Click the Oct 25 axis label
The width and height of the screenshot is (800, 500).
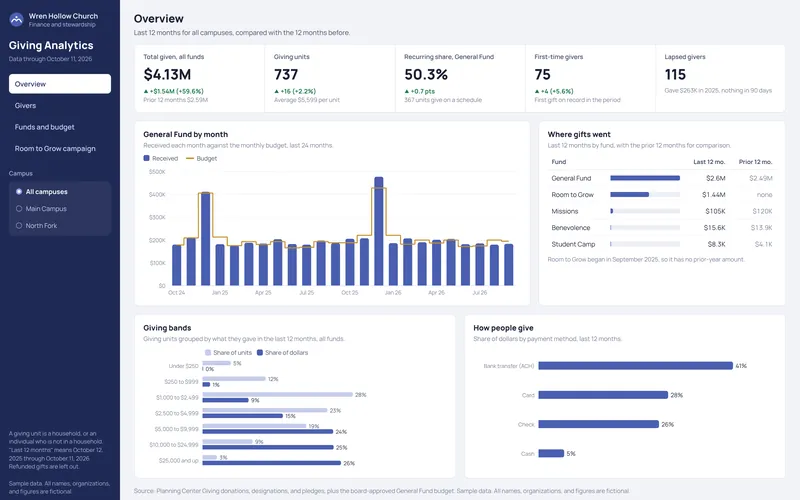click(349, 293)
